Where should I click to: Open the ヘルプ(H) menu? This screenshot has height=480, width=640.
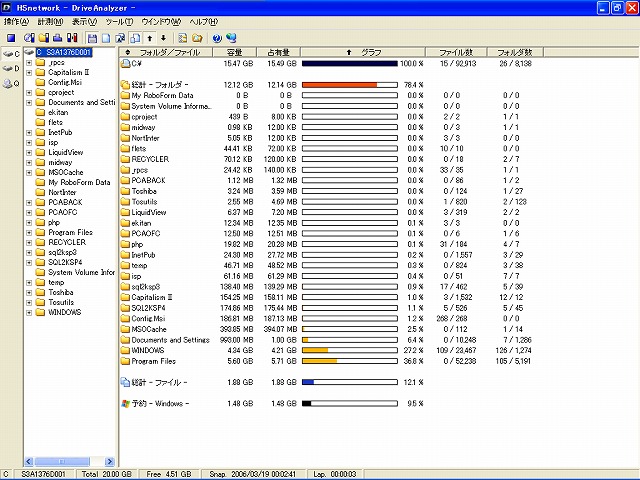click(203, 22)
